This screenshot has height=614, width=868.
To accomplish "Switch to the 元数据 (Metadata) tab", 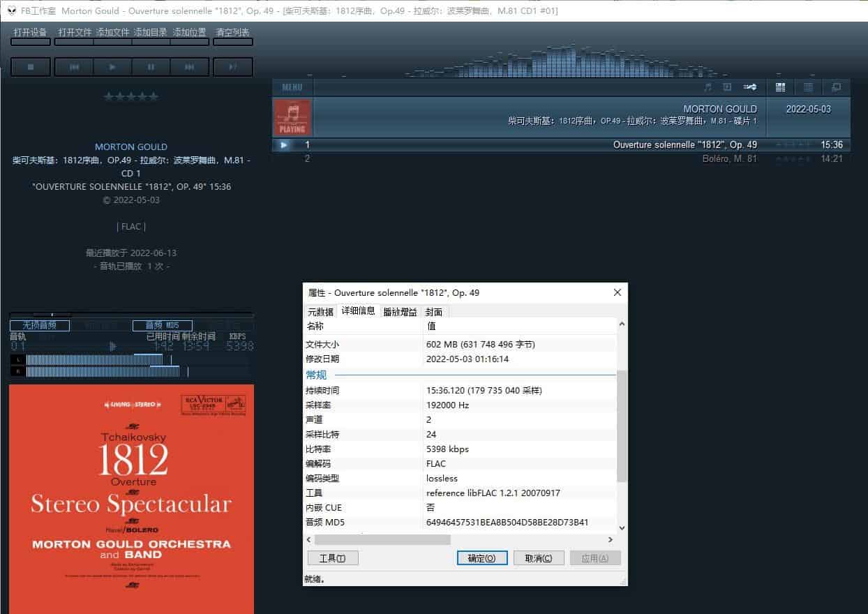I will (320, 312).
